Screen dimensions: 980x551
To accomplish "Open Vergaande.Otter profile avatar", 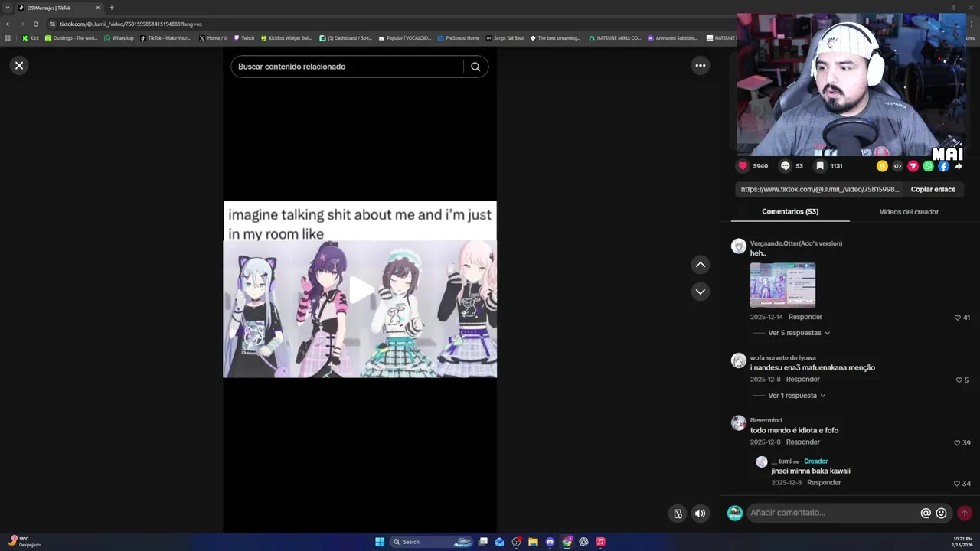I will (x=739, y=246).
